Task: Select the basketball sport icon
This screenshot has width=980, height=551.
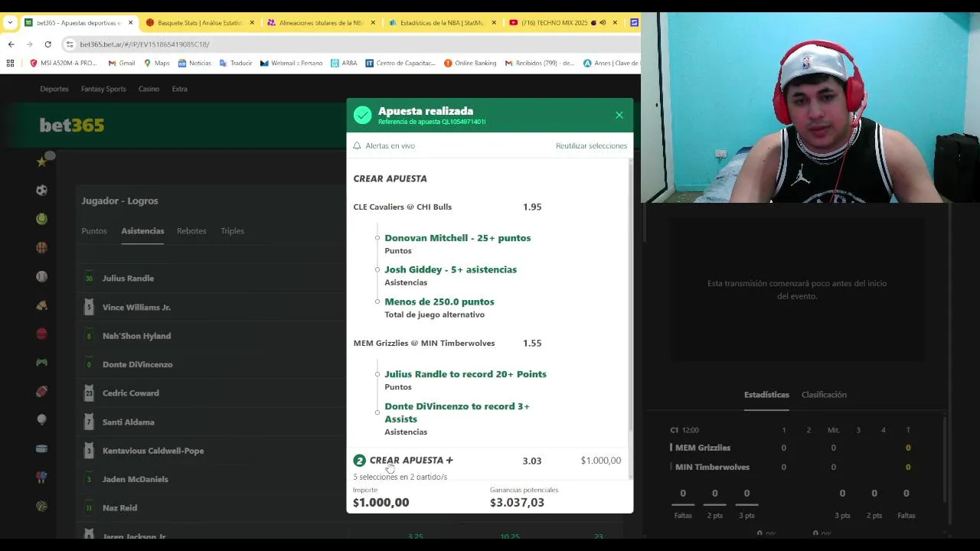Action: point(41,247)
